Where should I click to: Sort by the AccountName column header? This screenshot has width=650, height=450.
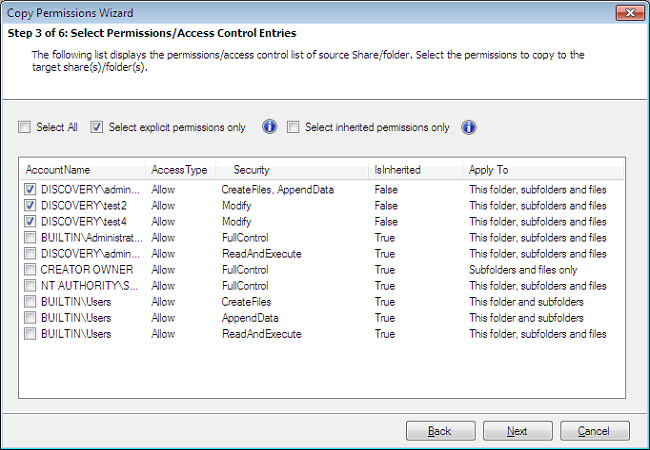click(83, 170)
